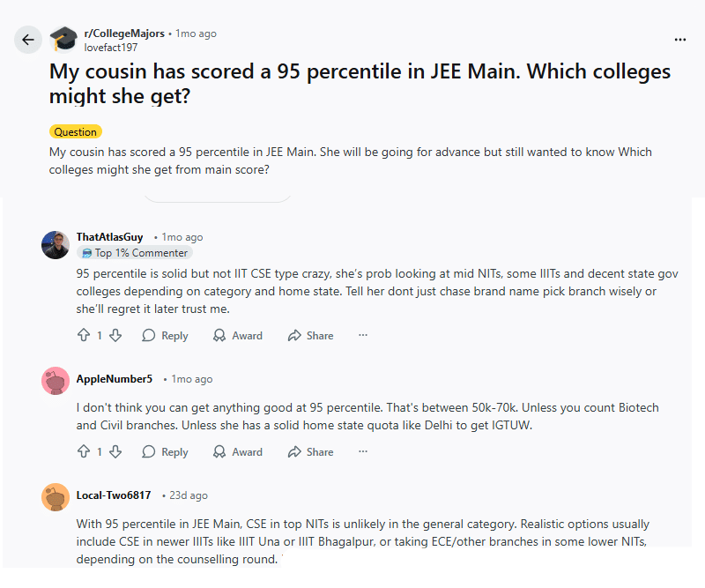
Task: Click the back arrow icon
Action: tap(27, 40)
